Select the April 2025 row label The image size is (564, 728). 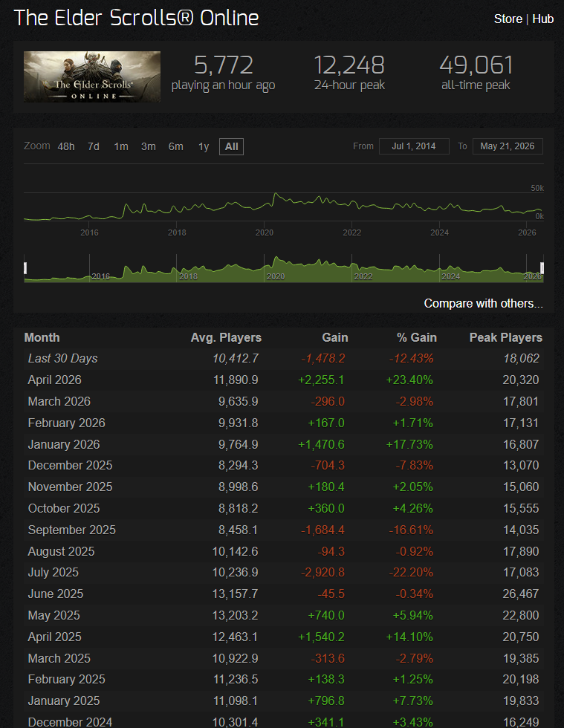[x=54, y=637]
